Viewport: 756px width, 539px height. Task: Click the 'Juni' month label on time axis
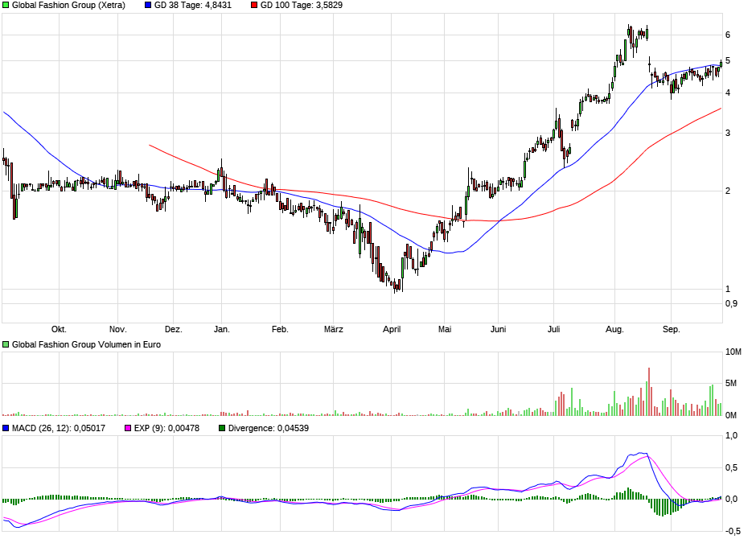(498, 330)
